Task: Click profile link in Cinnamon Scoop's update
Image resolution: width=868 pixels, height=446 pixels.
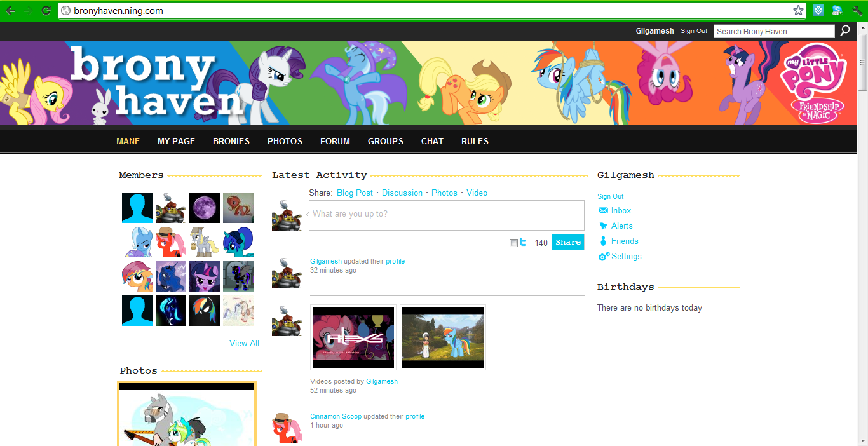Action: 415,416
